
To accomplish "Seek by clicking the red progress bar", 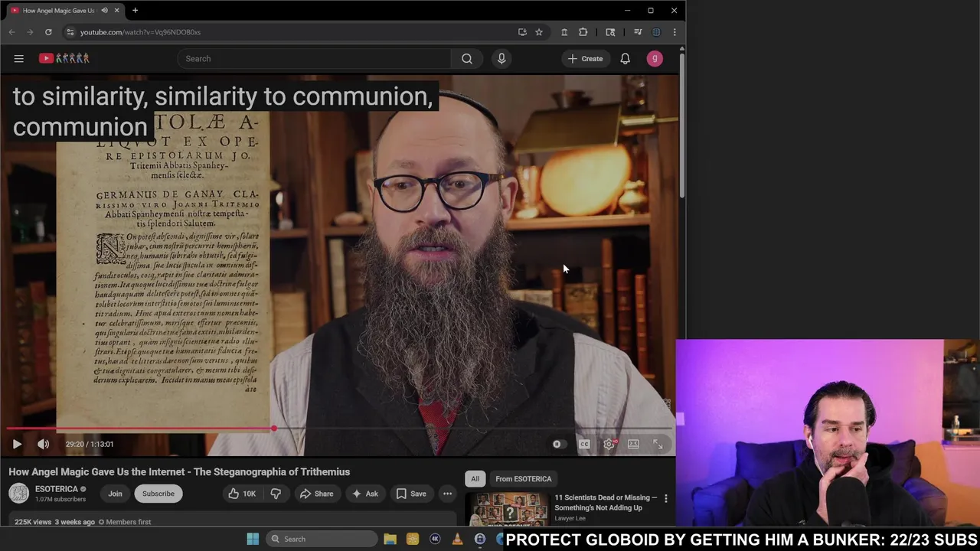I will click(x=142, y=429).
